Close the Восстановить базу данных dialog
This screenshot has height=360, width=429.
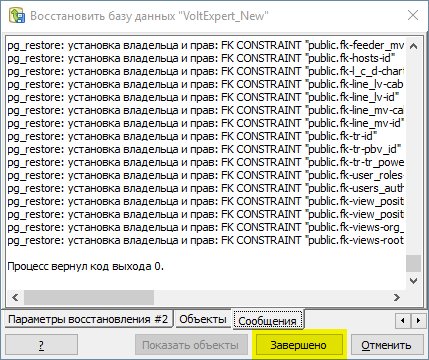tap(413, 15)
